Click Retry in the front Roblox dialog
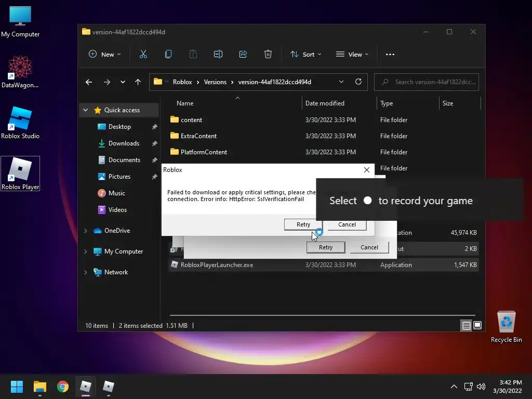The height and width of the screenshot is (399, 532). [303, 224]
